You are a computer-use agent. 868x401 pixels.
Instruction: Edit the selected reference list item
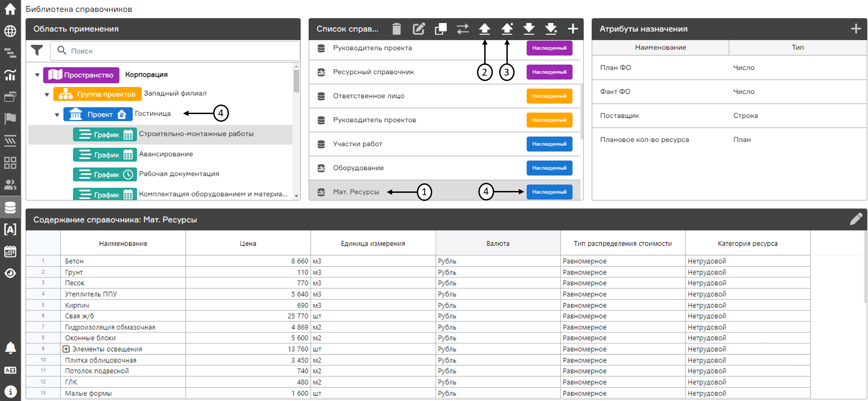click(x=419, y=29)
